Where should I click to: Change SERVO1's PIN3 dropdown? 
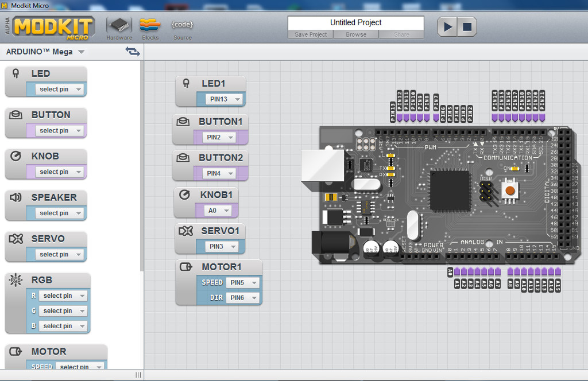(222, 247)
